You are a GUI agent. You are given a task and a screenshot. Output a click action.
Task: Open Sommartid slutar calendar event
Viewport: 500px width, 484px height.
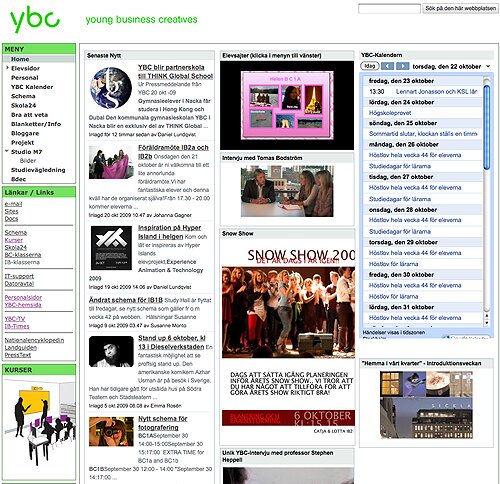pos(423,134)
